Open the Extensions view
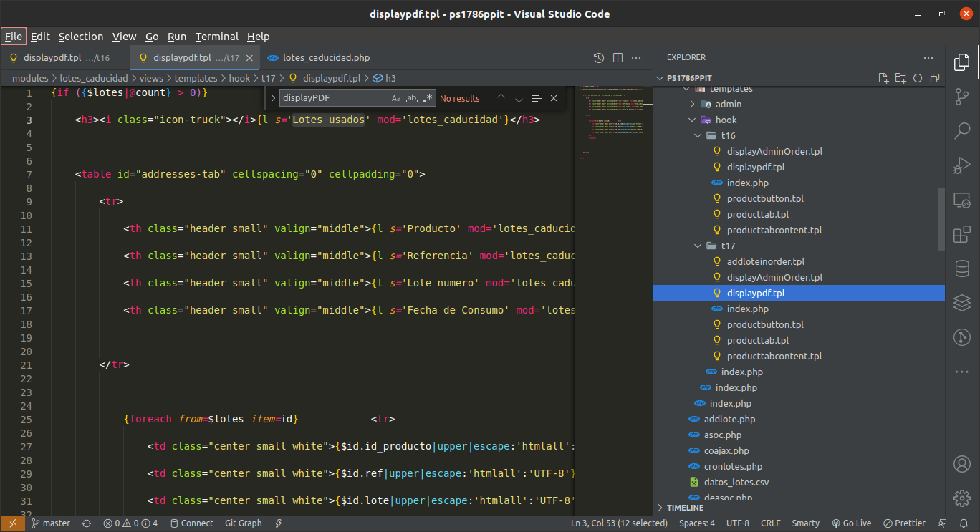The width and height of the screenshot is (980, 532). (961, 234)
